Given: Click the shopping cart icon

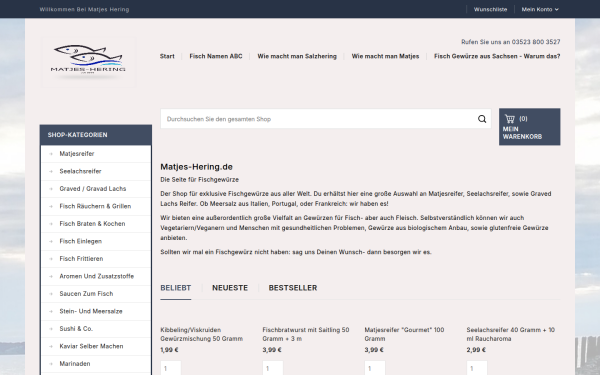Looking at the screenshot, I should (510, 119).
